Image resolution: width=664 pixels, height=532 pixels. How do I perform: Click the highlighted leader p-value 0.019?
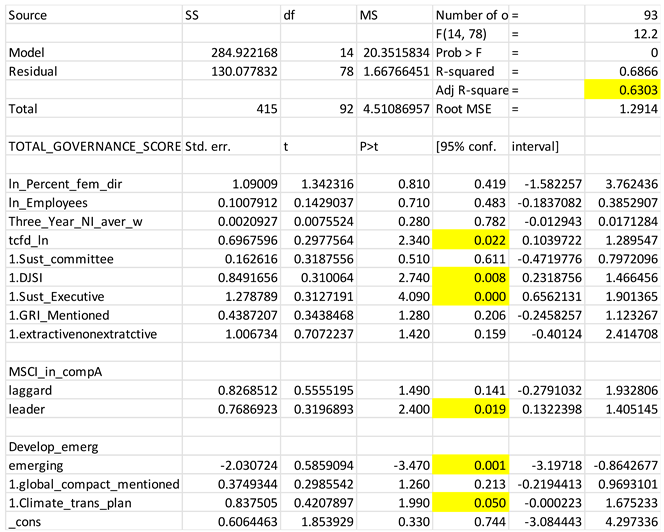(x=470, y=410)
